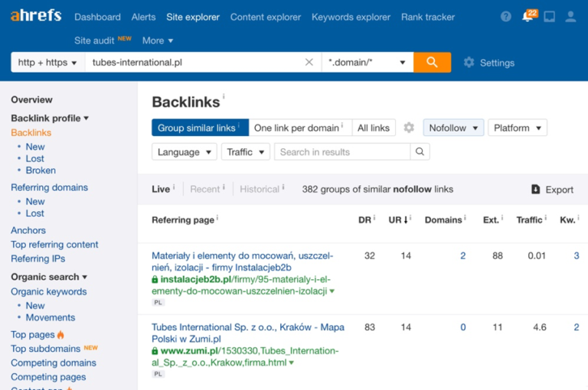Open the Tubes International Zumi.pl page link
Viewport: 588px width, 390px height.
click(248, 333)
